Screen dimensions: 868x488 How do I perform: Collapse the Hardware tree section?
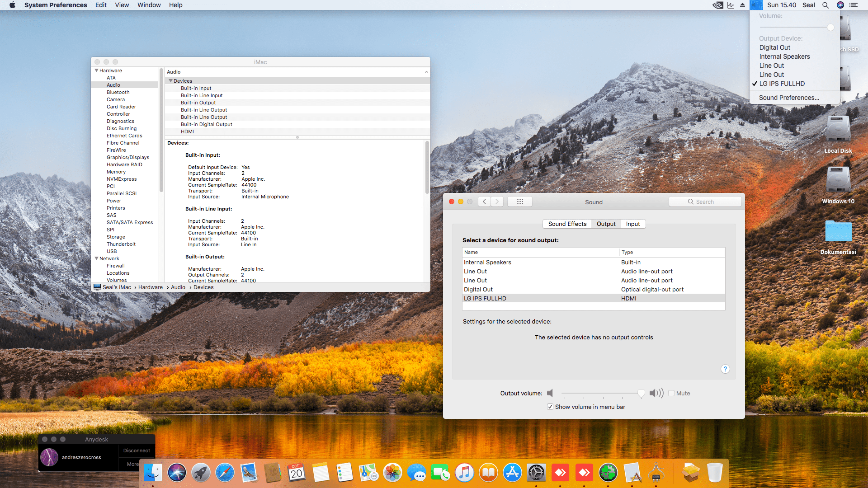[x=96, y=70]
